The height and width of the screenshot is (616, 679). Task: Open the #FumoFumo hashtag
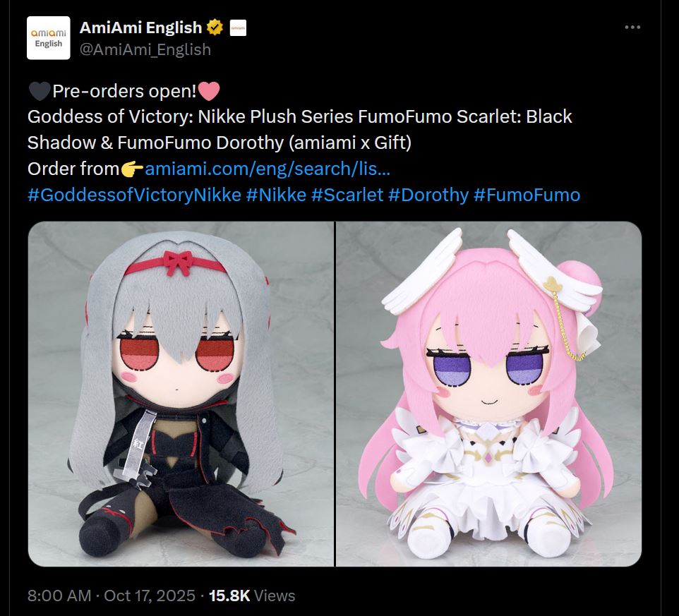[527, 195]
